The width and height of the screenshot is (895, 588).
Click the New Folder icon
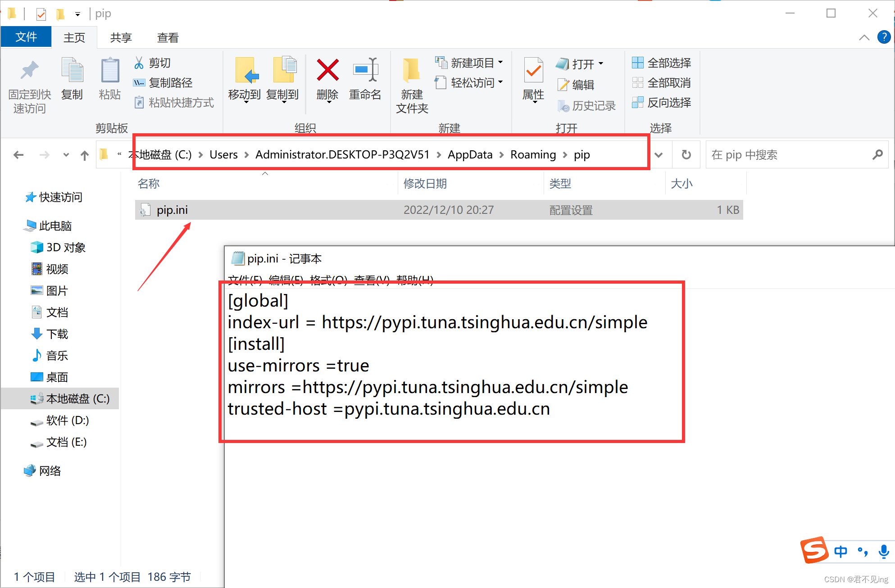click(x=411, y=71)
